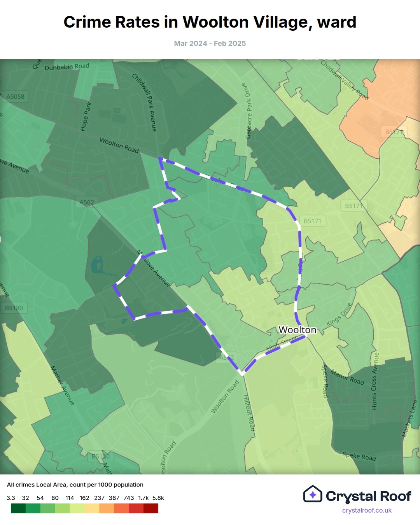
Task: Click the pale yellow legend swatch
Action: pos(77,508)
